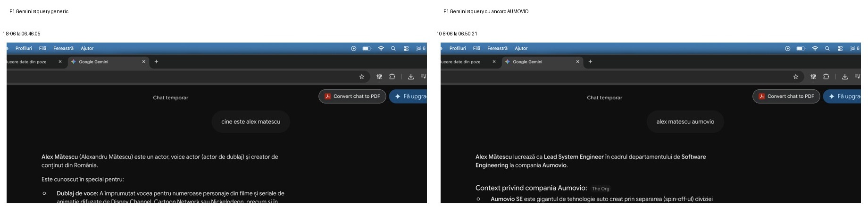Click the 'Este cunoscut în special pentru:' line

coord(83,180)
